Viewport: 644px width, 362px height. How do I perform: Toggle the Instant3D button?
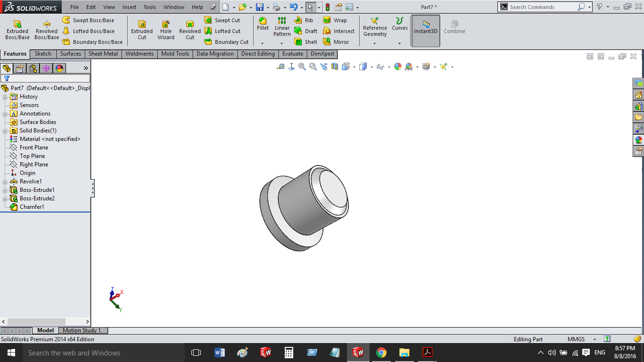point(426,31)
